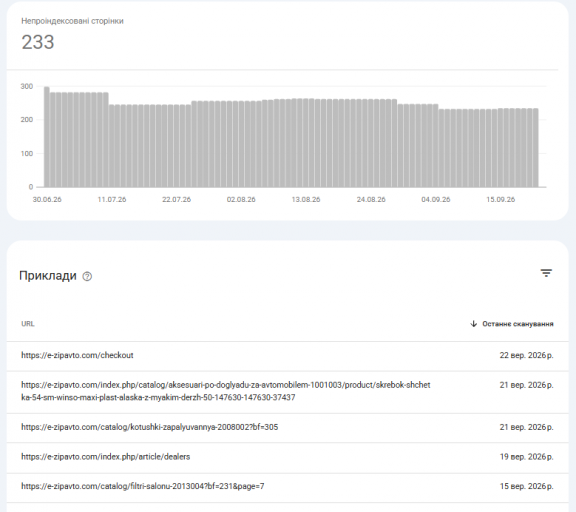576x512 pixels.
Task: Click the 233 pages count
Action: click(38, 42)
